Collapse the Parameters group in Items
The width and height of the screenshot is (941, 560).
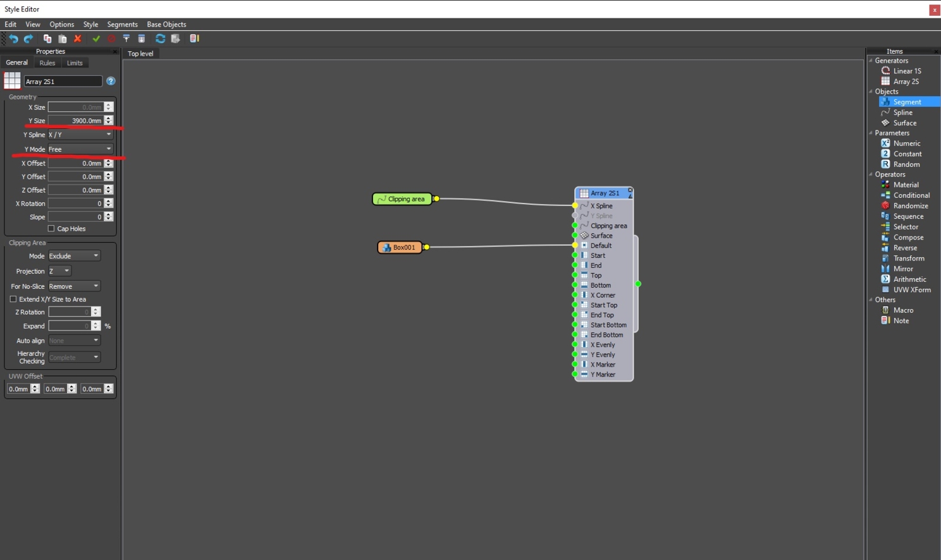(871, 133)
